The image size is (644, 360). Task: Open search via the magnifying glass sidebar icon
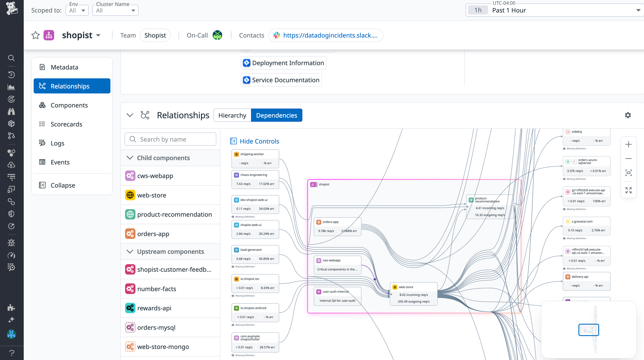pyautogui.click(x=11, y=58)
